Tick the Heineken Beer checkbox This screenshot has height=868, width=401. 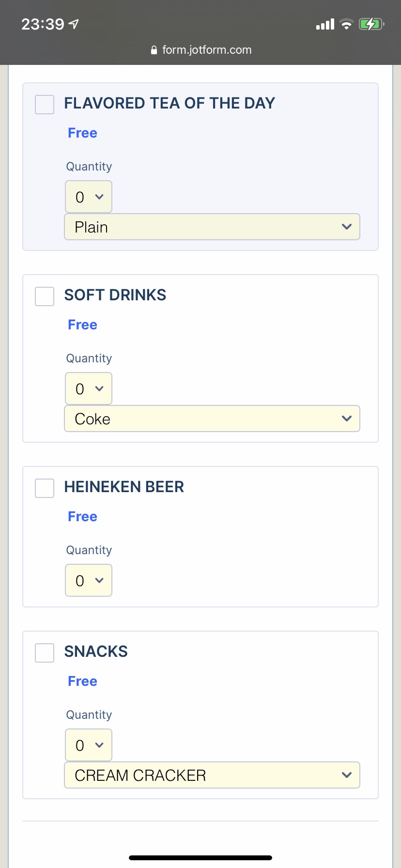pyautogui.click(x=45, y=488)
